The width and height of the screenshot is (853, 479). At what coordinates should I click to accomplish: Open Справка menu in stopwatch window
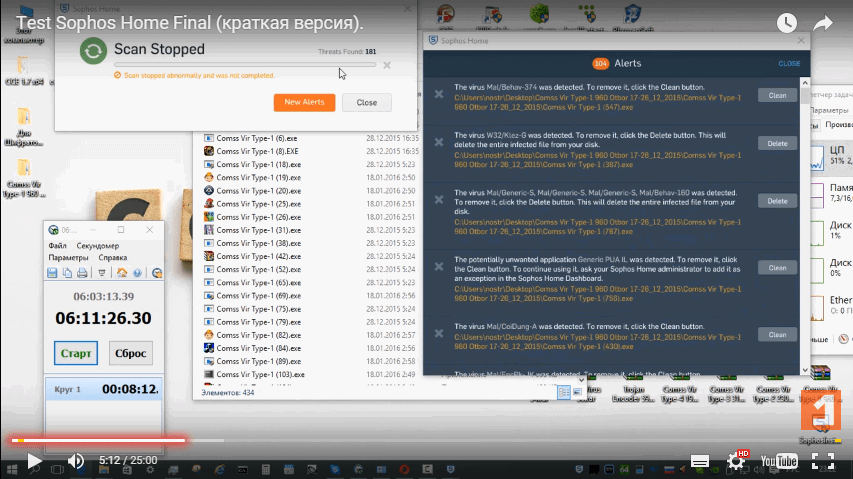113,258
